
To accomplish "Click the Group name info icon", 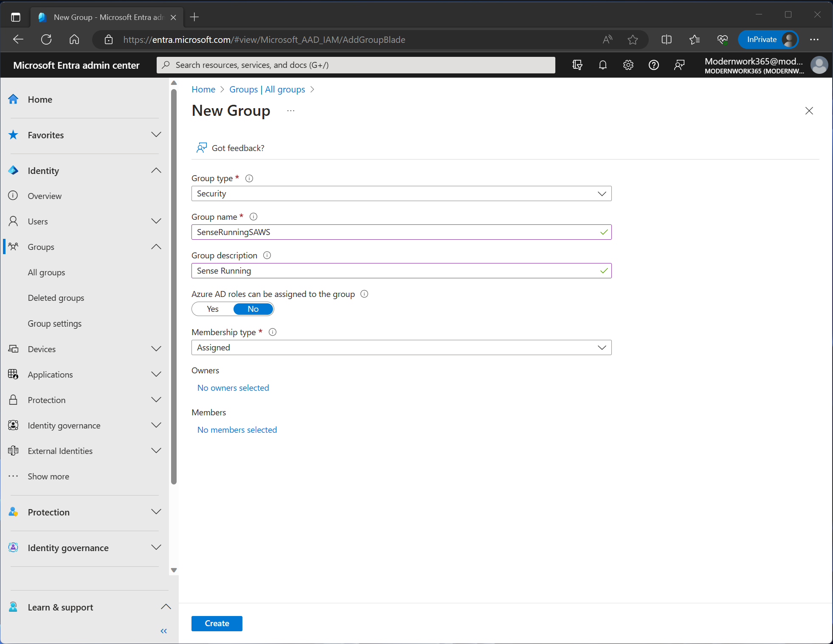I will 253,217.
